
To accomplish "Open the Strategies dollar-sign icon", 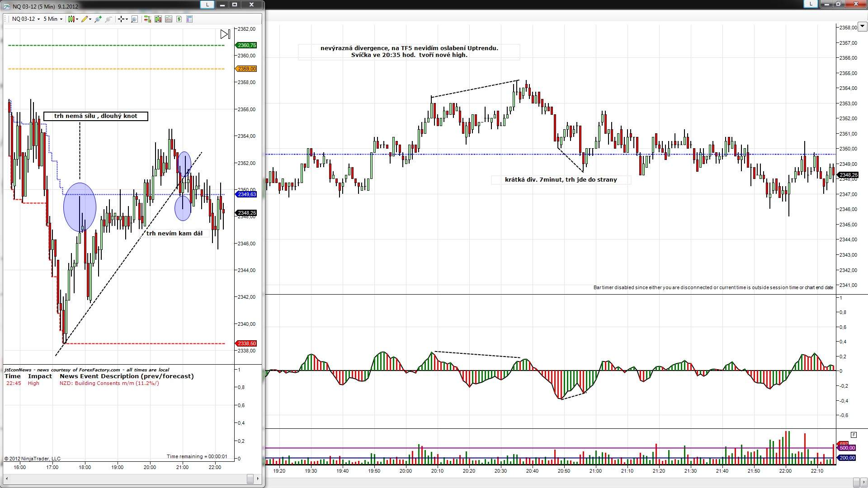I will click(x=179, y=19).
